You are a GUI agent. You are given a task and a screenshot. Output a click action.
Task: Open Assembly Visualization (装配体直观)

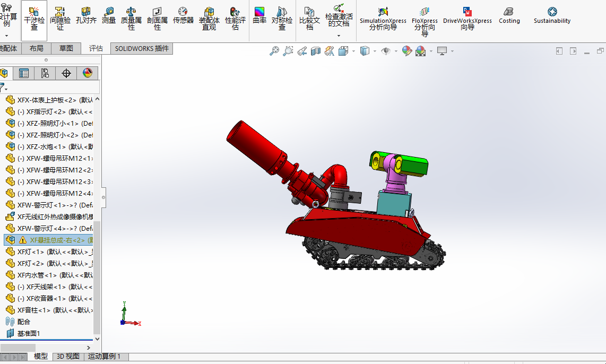click(x=209, y=19)
